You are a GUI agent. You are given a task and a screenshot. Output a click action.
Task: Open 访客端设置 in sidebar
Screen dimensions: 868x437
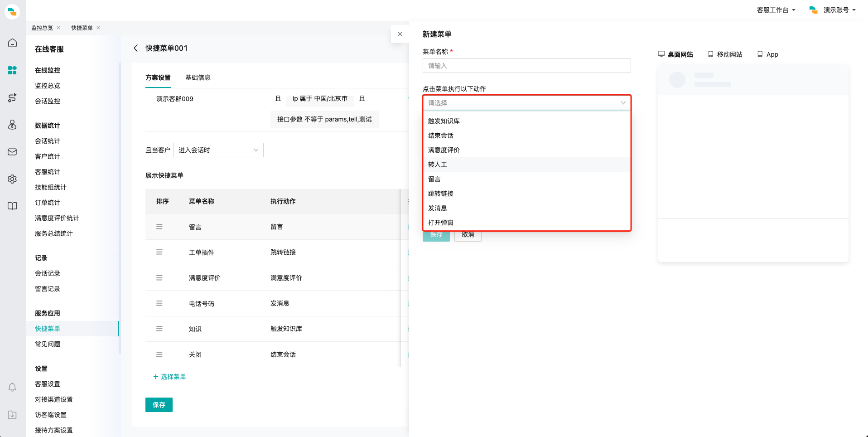[51, 415]
